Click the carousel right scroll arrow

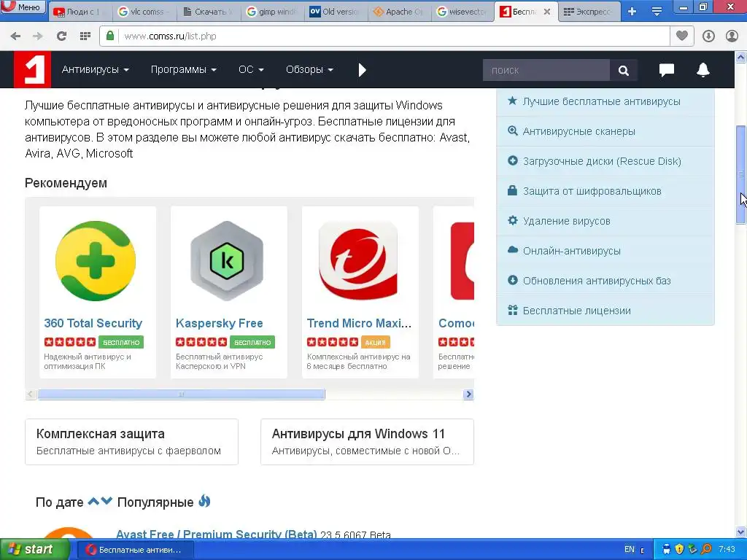coord(468,394)
